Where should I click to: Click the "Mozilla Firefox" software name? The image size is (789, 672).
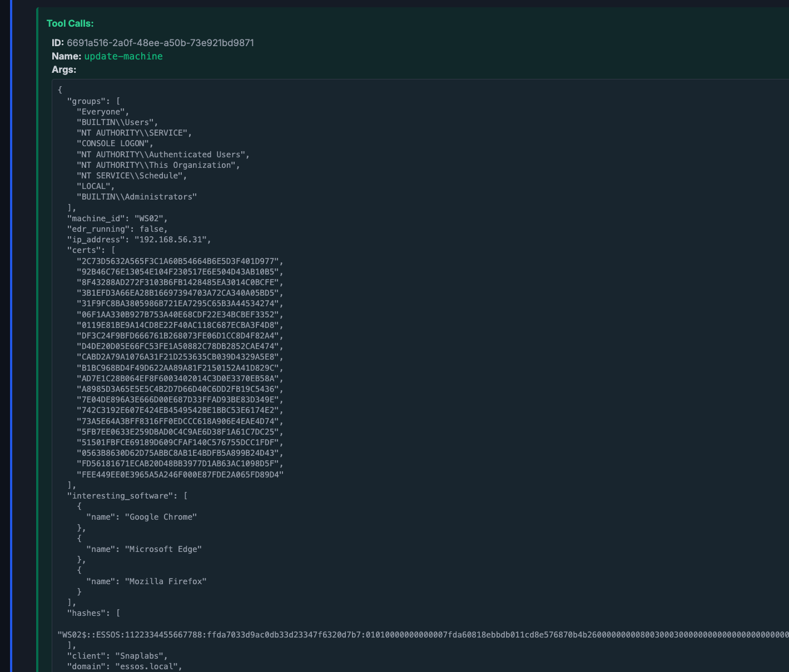pos(165,581)
